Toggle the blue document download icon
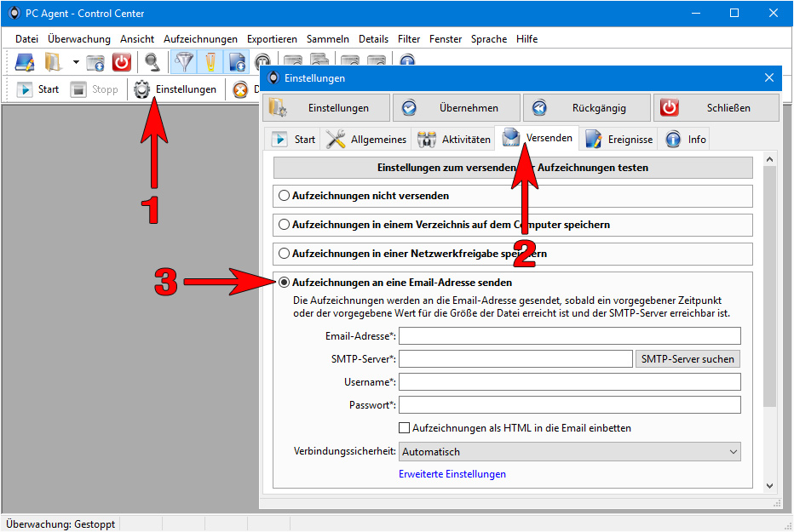The image size is (794, 532). 236,62
